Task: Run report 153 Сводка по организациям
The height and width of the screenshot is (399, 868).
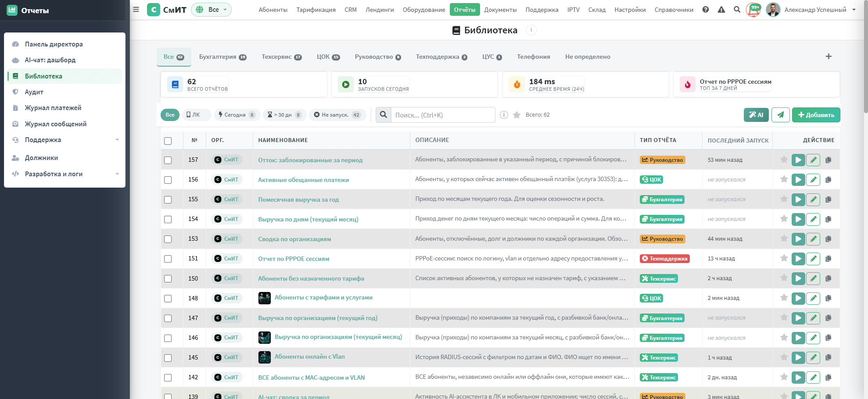Action: 798,239
